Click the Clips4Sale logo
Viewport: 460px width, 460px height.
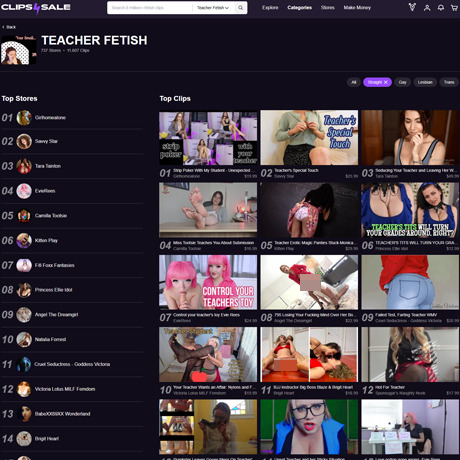36,8
